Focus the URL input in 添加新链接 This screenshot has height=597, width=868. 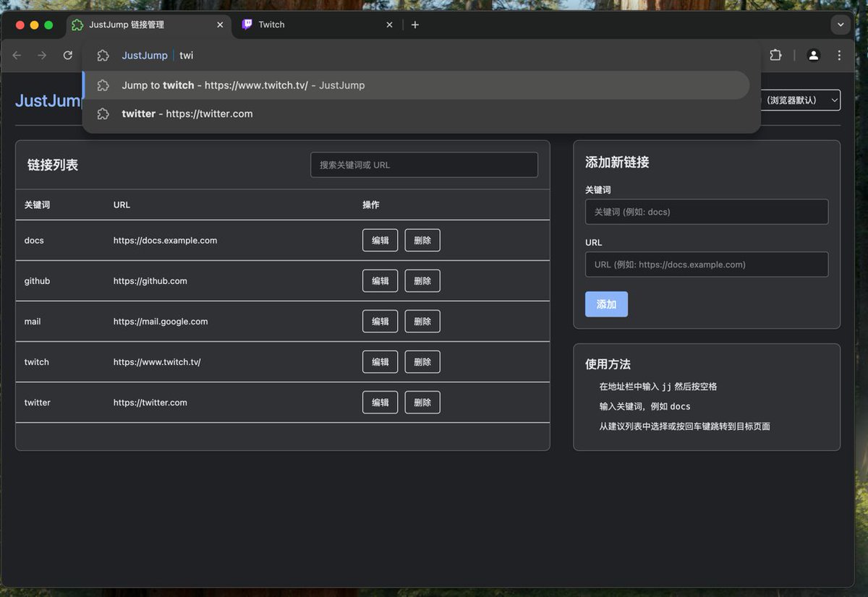click(707, 265)
